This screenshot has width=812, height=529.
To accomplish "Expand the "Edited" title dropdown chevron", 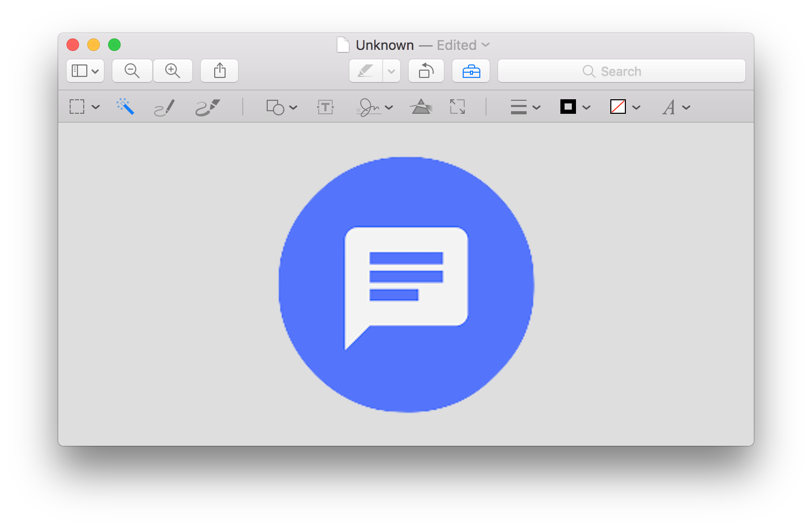I will [x=486, y=45].
